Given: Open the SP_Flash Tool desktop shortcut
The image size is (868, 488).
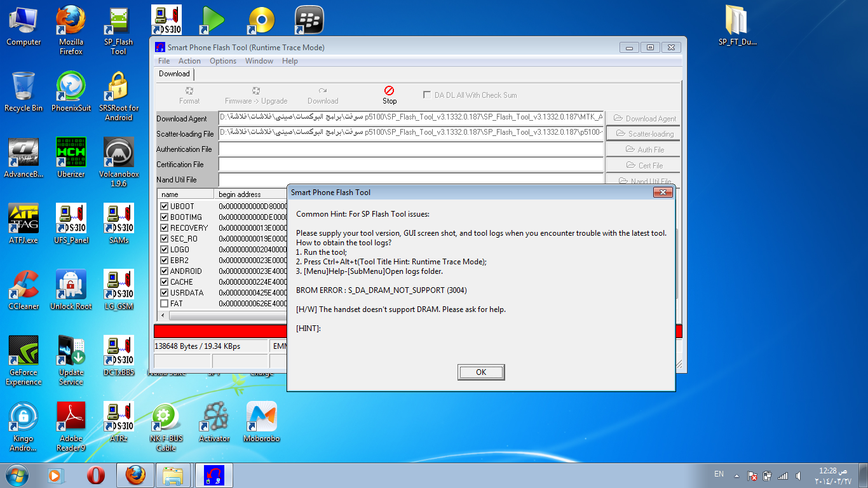Looking at the screenshot, I should click(119, 30).
